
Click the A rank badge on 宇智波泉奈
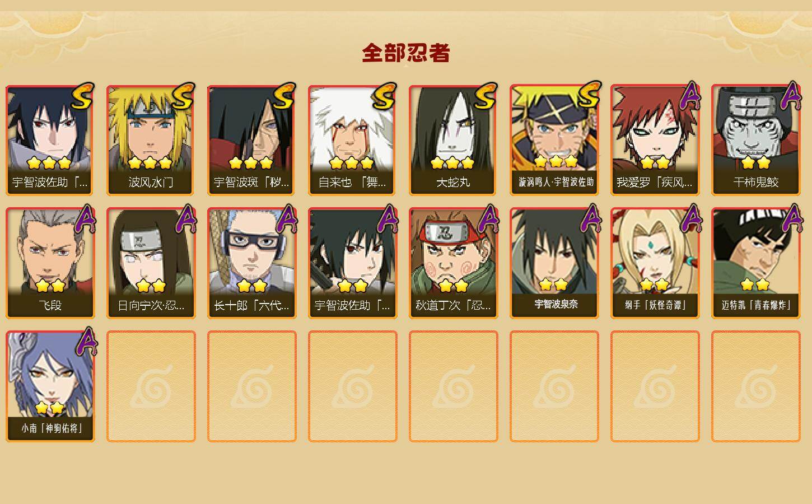click(589, 219)
